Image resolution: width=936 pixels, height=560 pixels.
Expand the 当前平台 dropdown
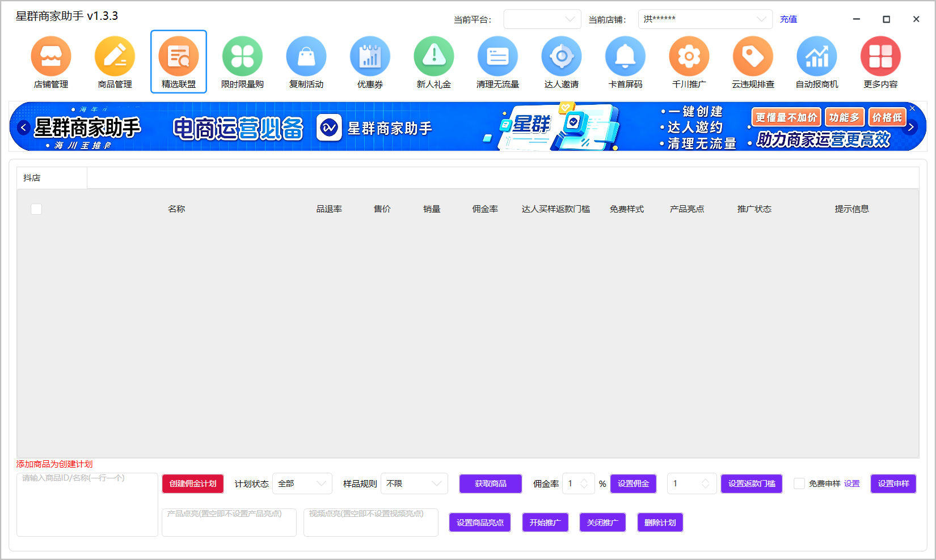[542, 19]
